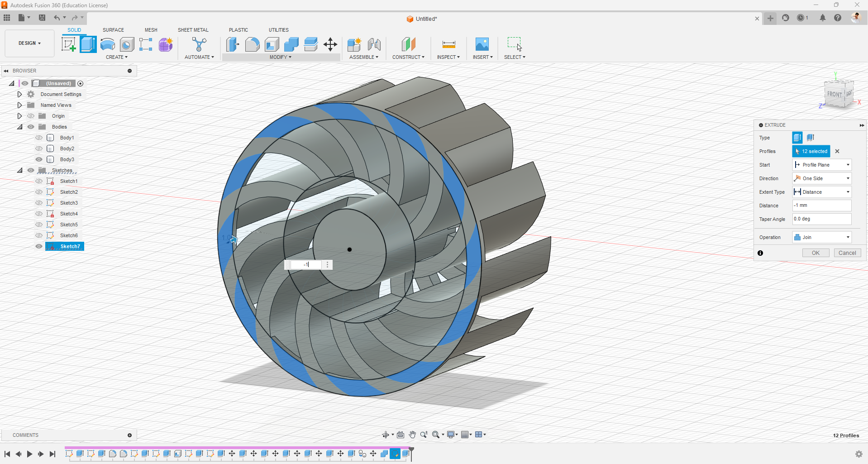Open the Create Form tool
This screenshot has width=868, height=464.
click(x=166, y=44)
